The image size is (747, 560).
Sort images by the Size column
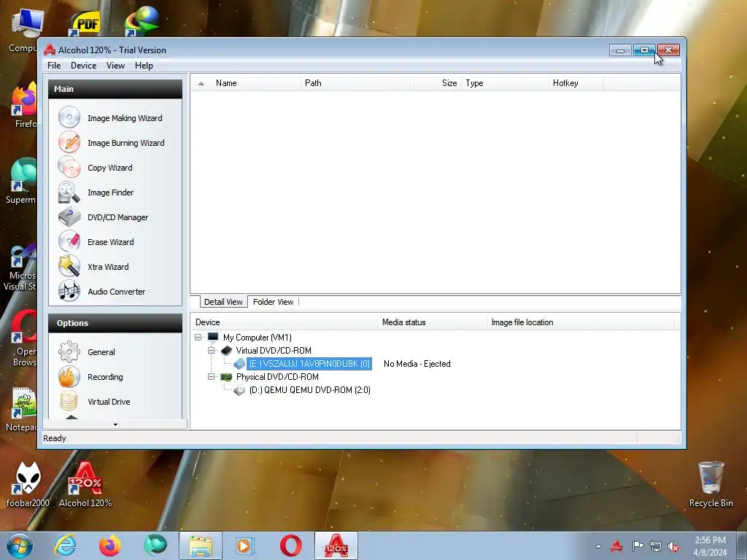tap(435, 83)
